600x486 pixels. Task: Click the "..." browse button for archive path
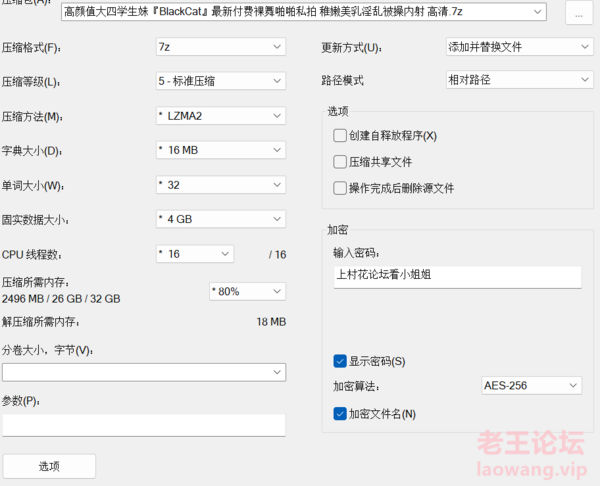pos(579,12)
